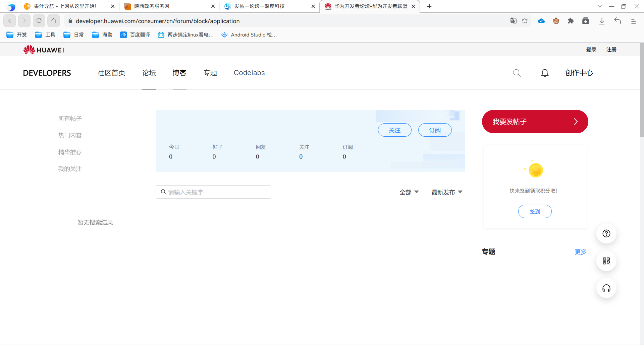
Task: Click the Huawei logo in the header
Action: coord(44,50)
